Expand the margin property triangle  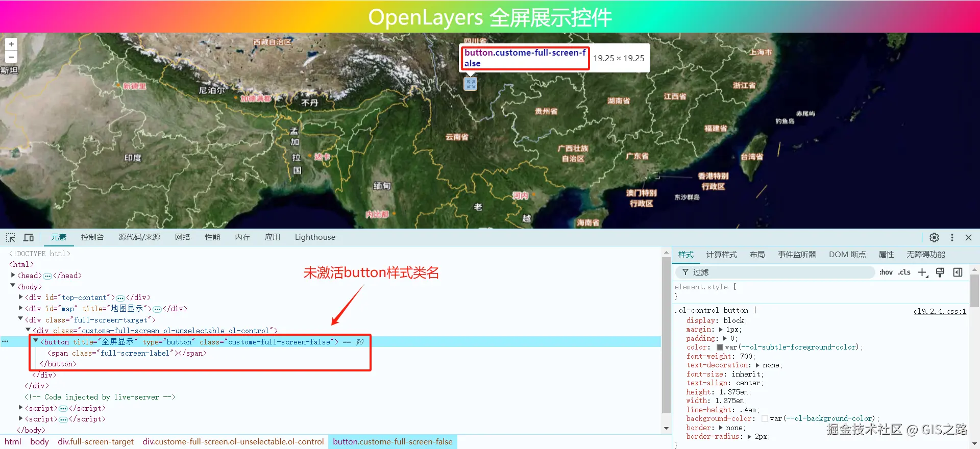click(x=721, y=330)
